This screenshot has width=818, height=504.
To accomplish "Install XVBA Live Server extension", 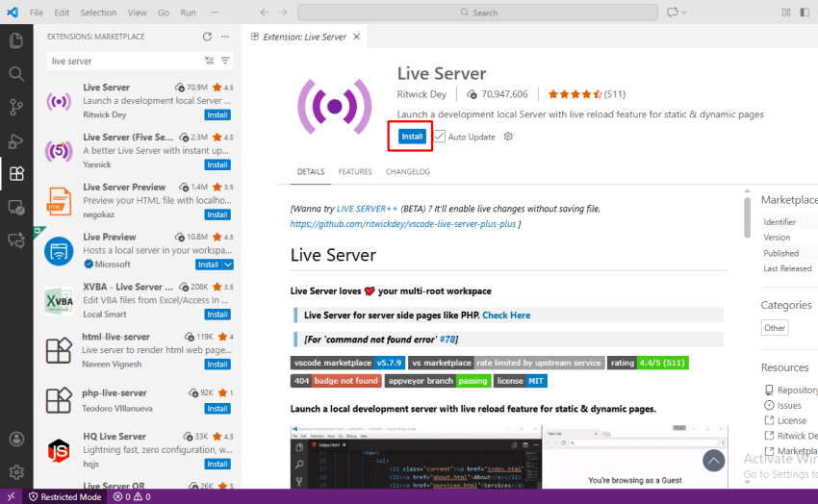I will tap(217, 315).
